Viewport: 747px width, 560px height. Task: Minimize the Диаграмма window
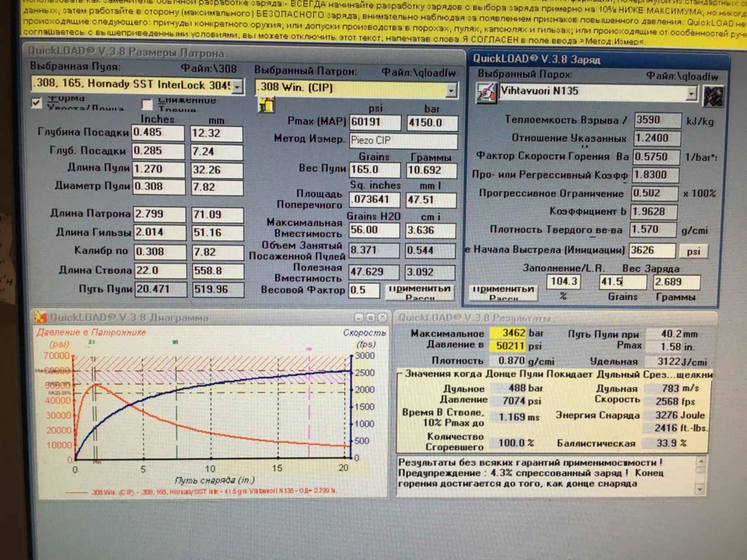(359, 317)
